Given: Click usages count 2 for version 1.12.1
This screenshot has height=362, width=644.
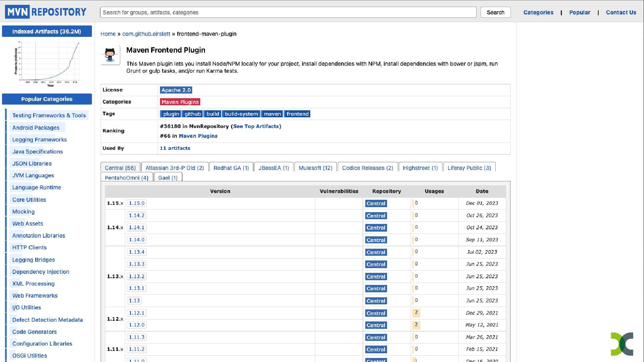Looking at the screenshot, I should [x=416, y=312].
